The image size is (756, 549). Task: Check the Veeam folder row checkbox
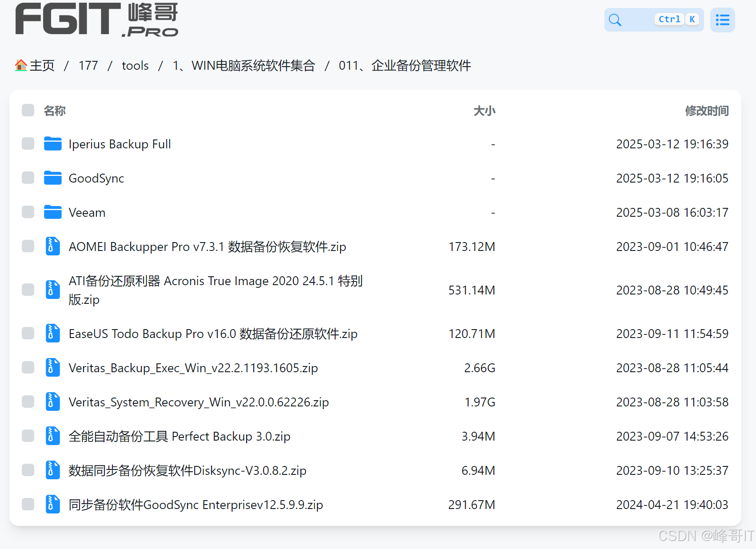(28, 212)
